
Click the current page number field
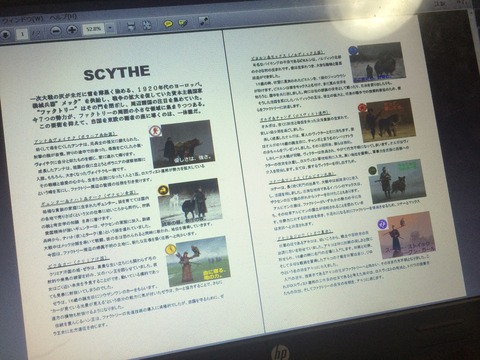click(22, 33)
